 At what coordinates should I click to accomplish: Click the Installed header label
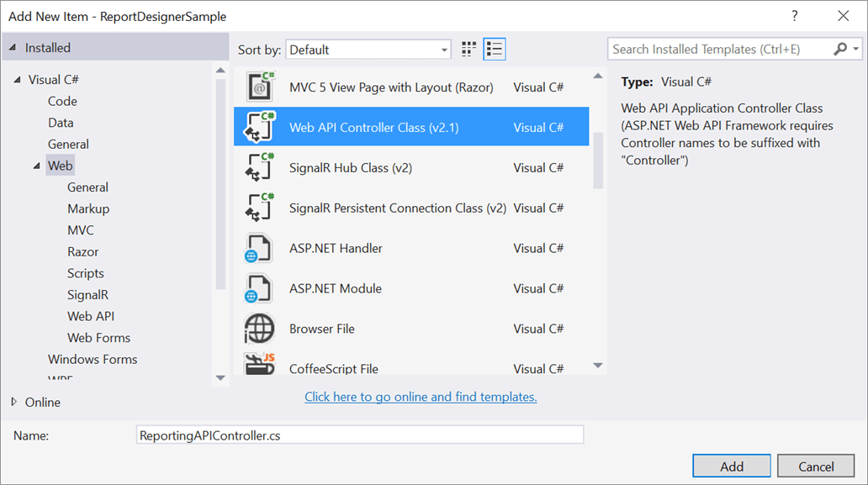tap(48, 48)
